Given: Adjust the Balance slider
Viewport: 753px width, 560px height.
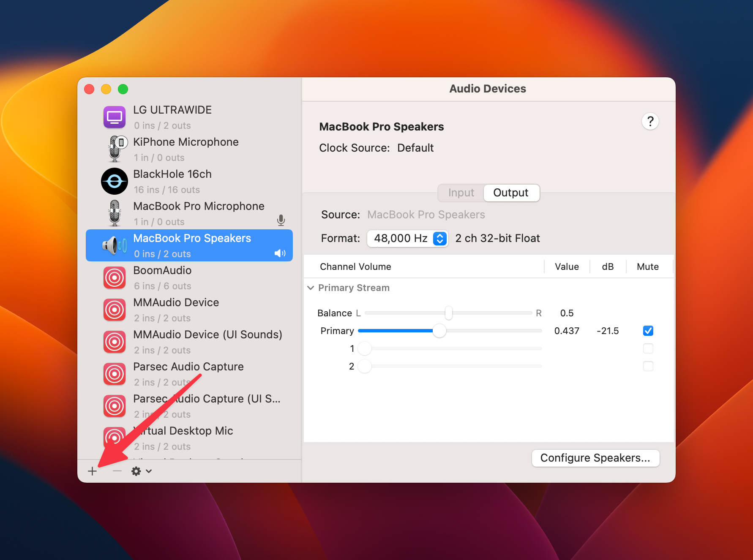Looking at the screenshot, I should click(448, 313).
